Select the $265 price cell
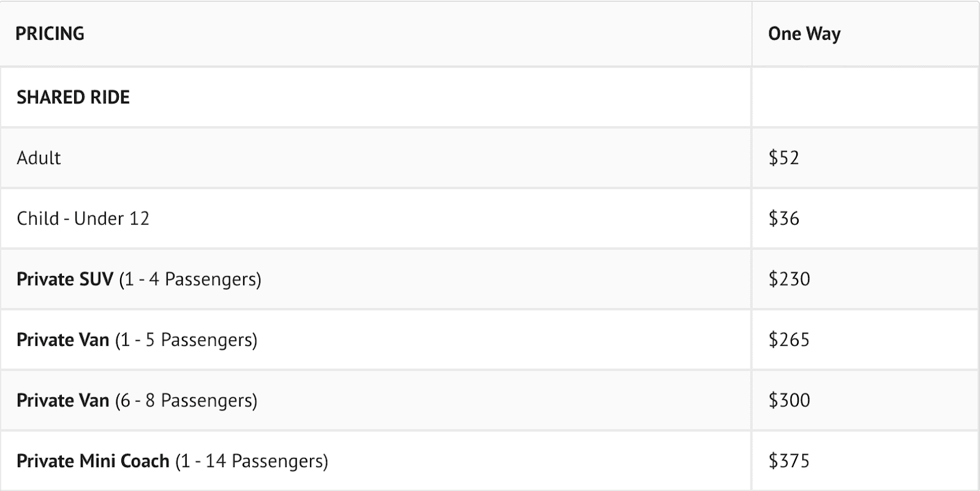Viewport: 980px width, 491px height. pyautogui.click(x=790, y=340)
